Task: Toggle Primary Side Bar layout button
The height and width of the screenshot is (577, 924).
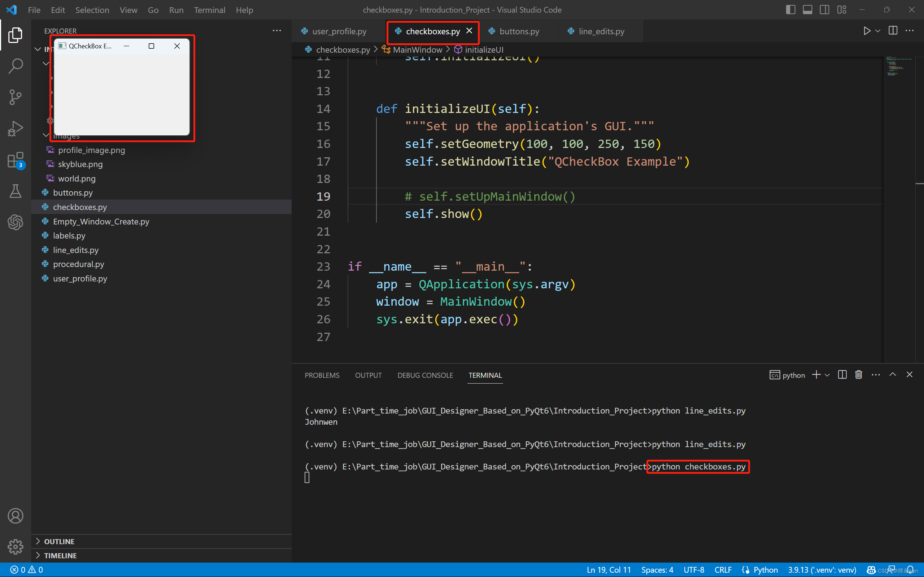Action: click(790, 10)
